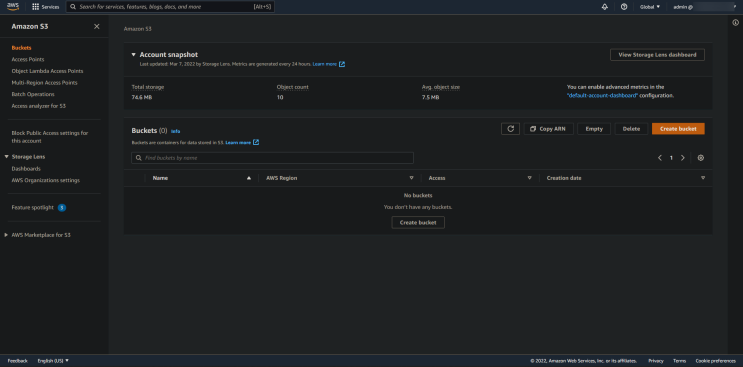Open Cookie preferences in footer
Screen dimensions: 743x367
point(716,361)
